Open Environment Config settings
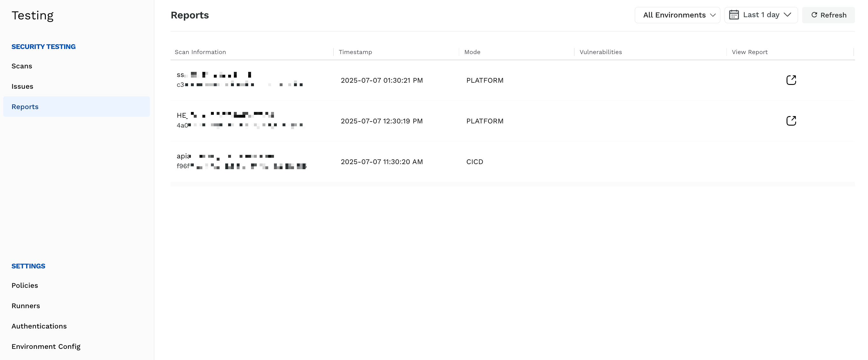 coord(46,347)
